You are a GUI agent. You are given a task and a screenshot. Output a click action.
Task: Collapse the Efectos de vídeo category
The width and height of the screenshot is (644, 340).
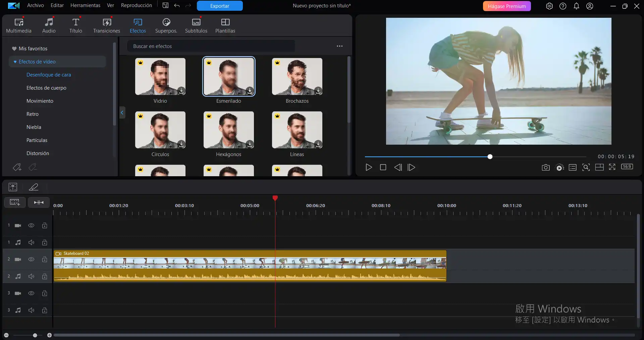point(15,62)
